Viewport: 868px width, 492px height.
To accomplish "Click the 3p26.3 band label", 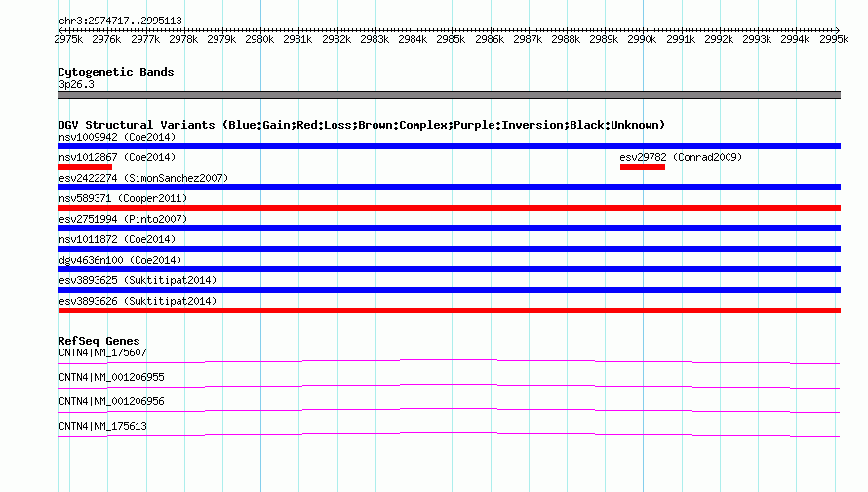I will 76,84.
